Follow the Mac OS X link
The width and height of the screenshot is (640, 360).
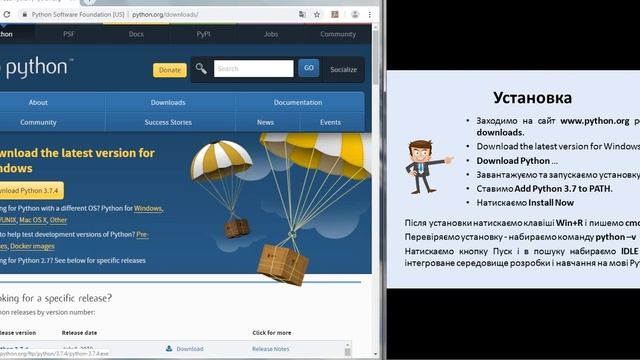[33, 220]
